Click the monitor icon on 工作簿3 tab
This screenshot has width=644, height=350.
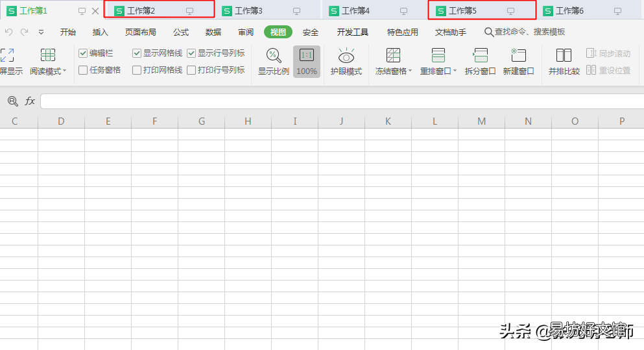click(x=296, y=11)
